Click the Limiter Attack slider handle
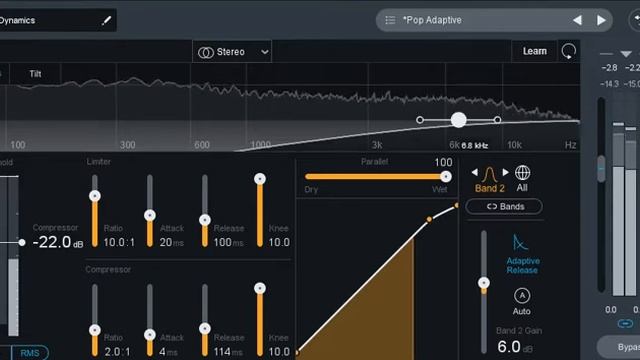Screen dimensions: 640x360 point(150,215)
